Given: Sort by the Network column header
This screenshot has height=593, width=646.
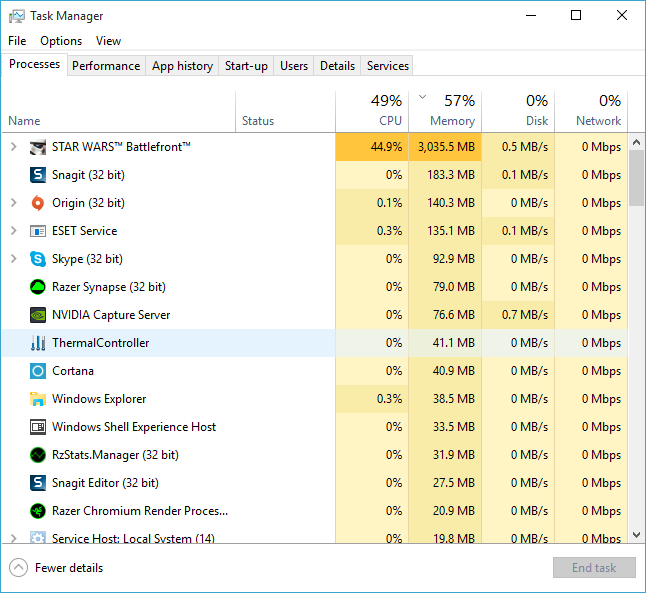Looking at the screenshot, I should 591,112.
